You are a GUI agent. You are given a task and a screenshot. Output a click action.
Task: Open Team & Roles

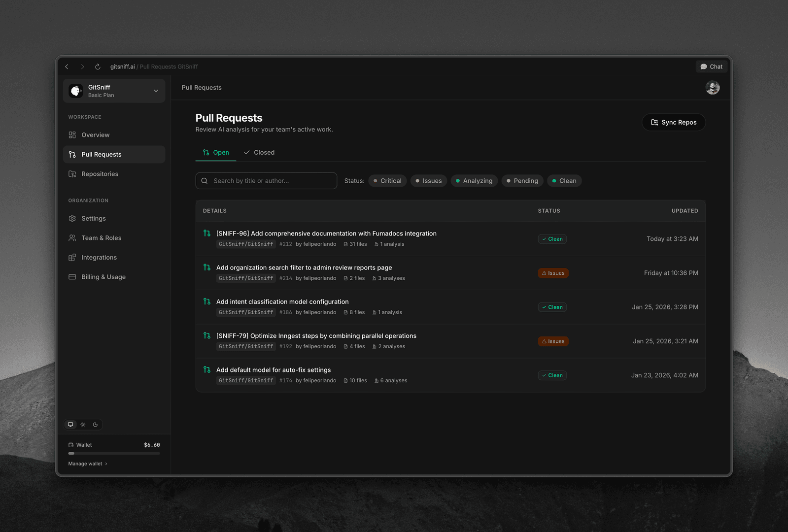pos(114,238)
